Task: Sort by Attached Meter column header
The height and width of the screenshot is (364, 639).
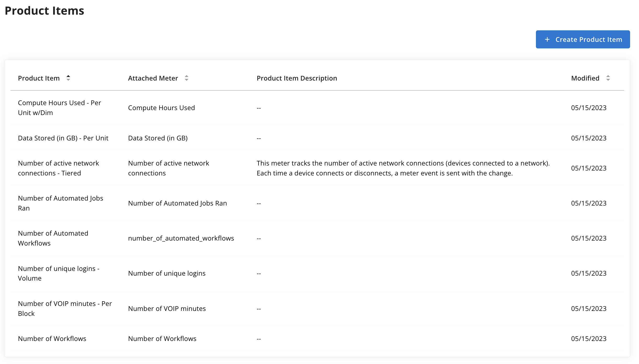Action: click(x=153, y=78)
